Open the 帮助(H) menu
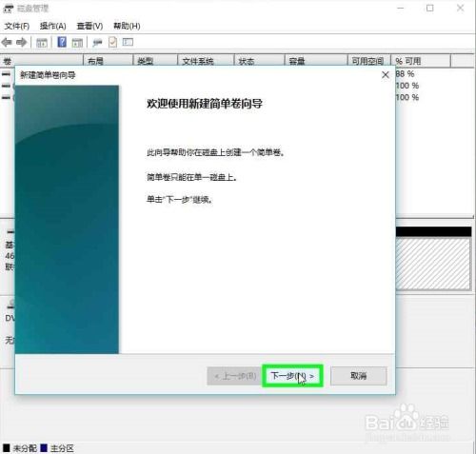 [127, 26]
